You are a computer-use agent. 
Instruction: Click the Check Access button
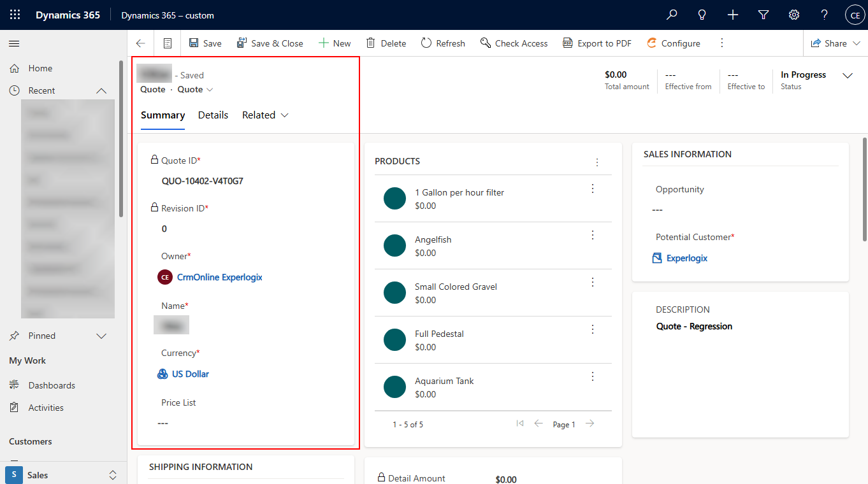(514, 43)
